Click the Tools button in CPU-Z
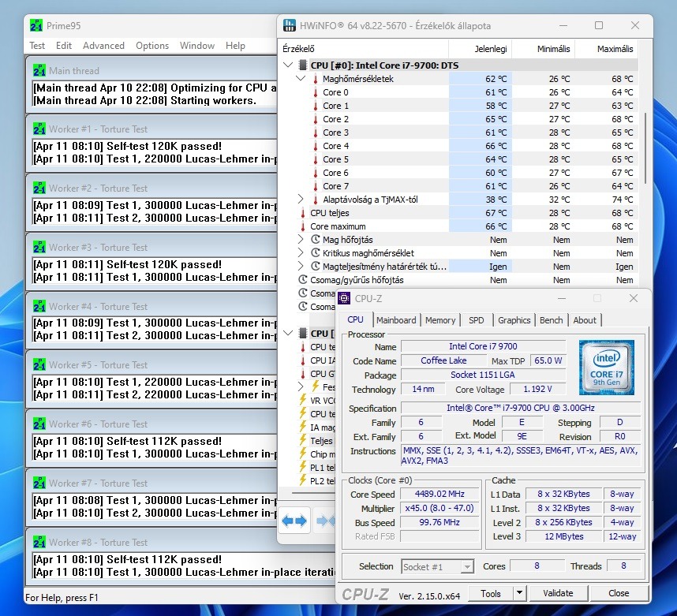 pos(491,593)
